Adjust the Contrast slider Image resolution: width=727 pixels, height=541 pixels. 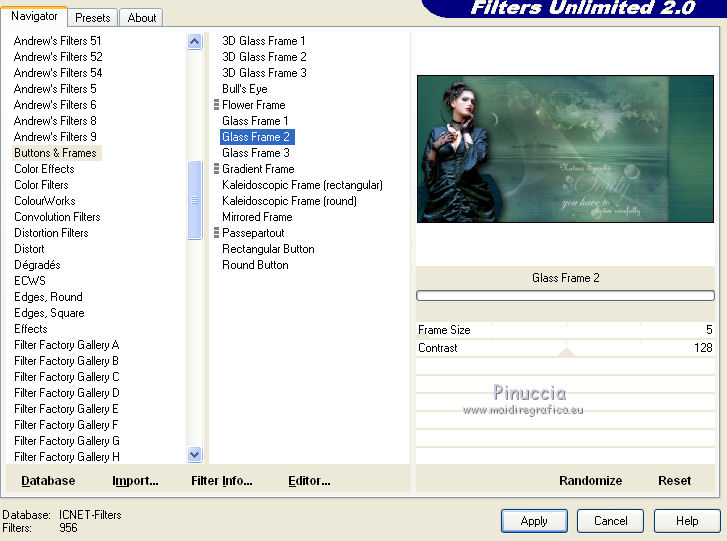(x=565, y=348)
